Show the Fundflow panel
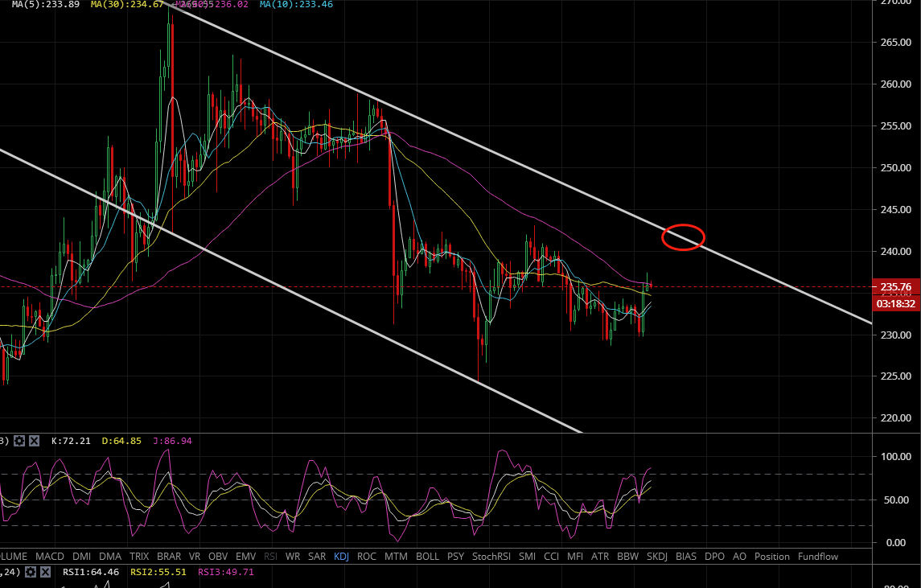Viewport: 921px width, 588px height. [817, 556]
